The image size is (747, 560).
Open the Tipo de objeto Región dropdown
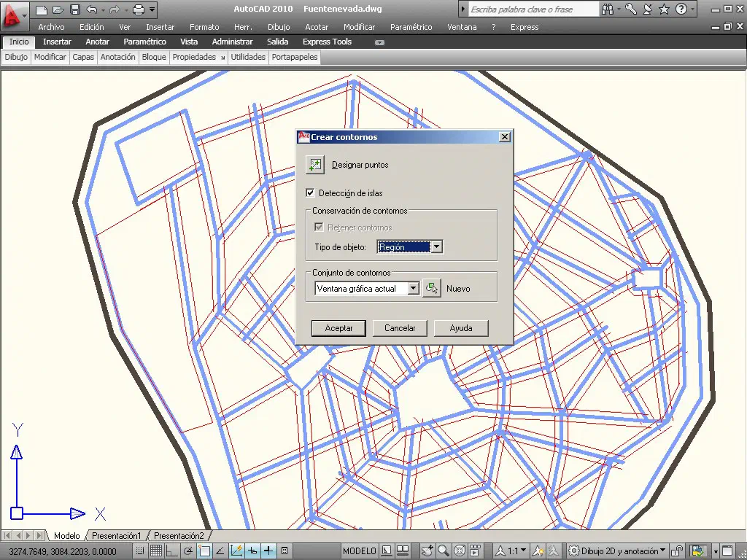click(437, 246)
